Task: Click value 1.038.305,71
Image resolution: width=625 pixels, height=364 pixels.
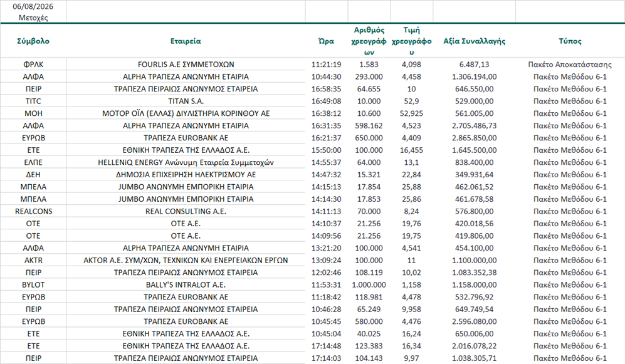Action: (475, 358)
